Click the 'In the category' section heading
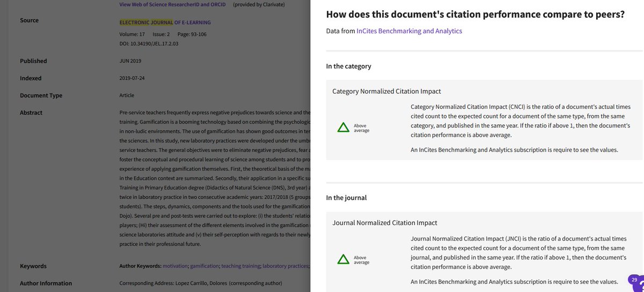This screenshot has height=292, width=644. pos(349,66)
